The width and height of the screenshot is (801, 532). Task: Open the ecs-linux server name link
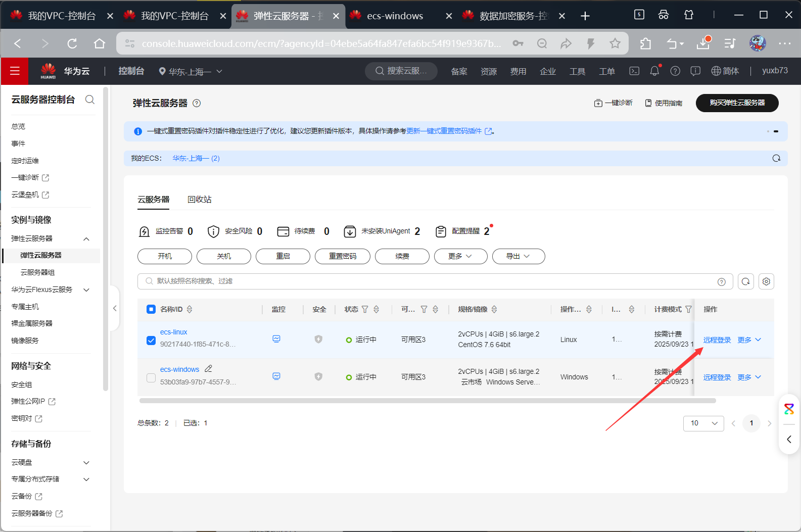(173, 332)
